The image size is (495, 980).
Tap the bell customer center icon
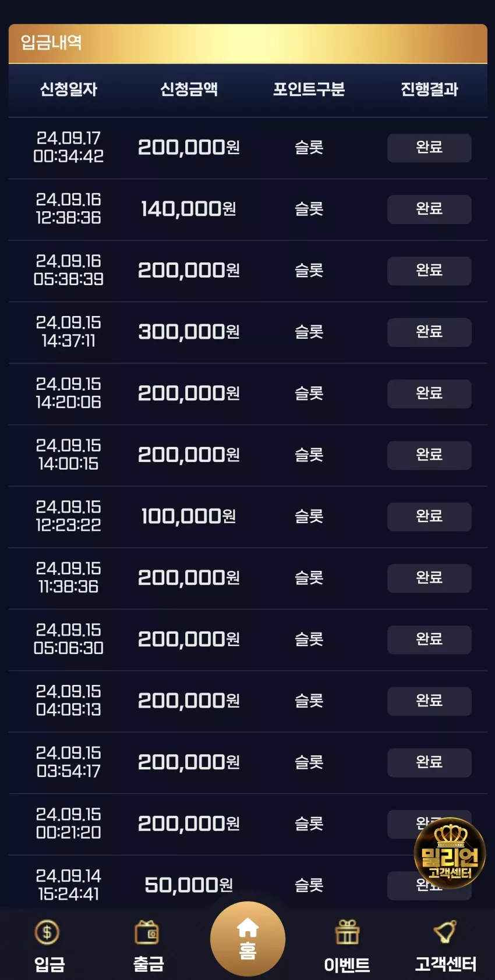point(446,932)
